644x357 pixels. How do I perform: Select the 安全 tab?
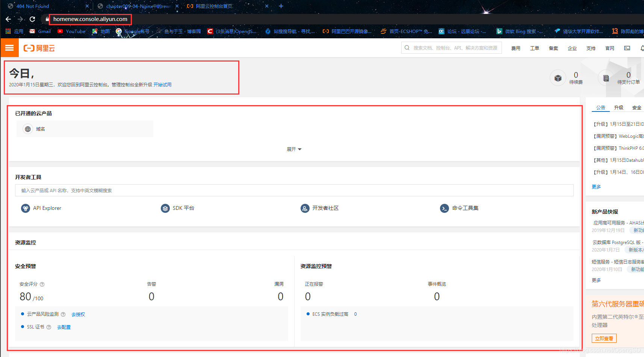(x=637, y=108)
